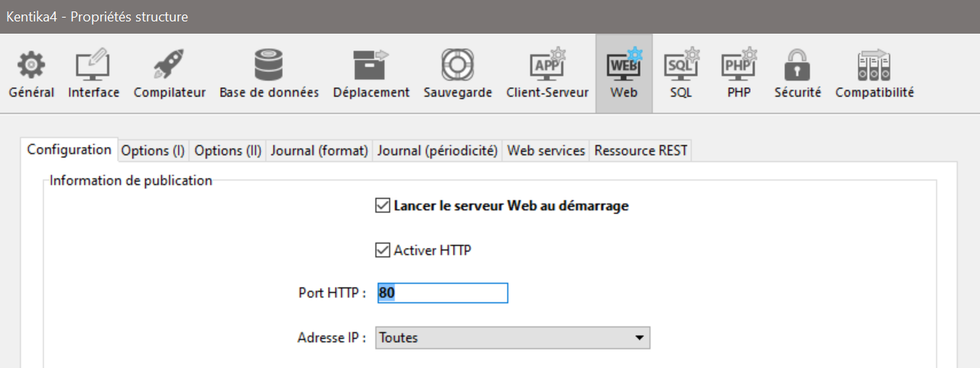
Task: Toggle Lancer le serveur Web au démarrage
Action: tap(382, 206)
